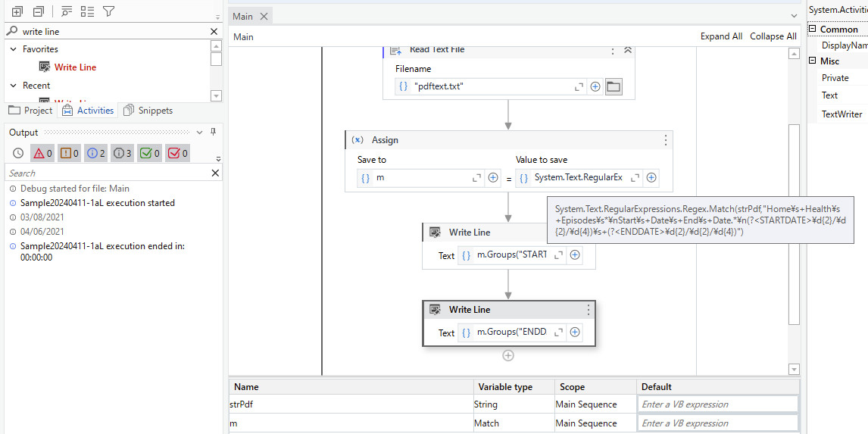Expand the Save to expression editor
The width and height of the screenshot is (868, 434).
click(x=476, y=178)
